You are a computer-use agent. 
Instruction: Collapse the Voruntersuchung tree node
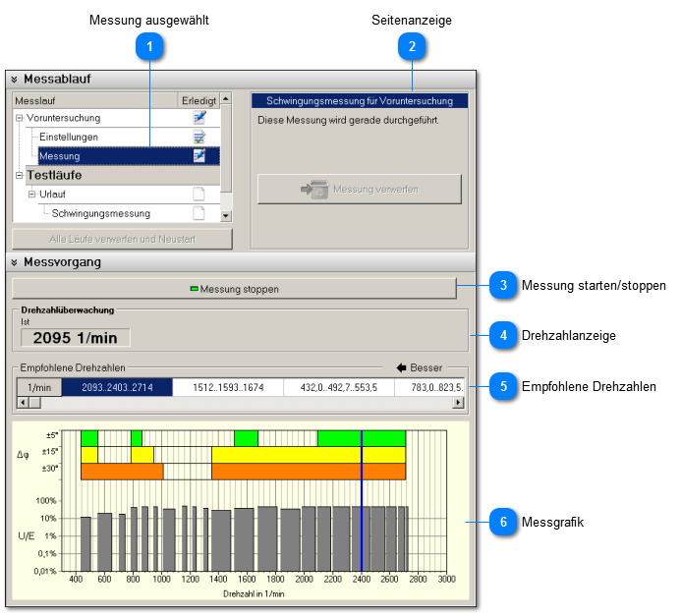[x=19, y=118]
